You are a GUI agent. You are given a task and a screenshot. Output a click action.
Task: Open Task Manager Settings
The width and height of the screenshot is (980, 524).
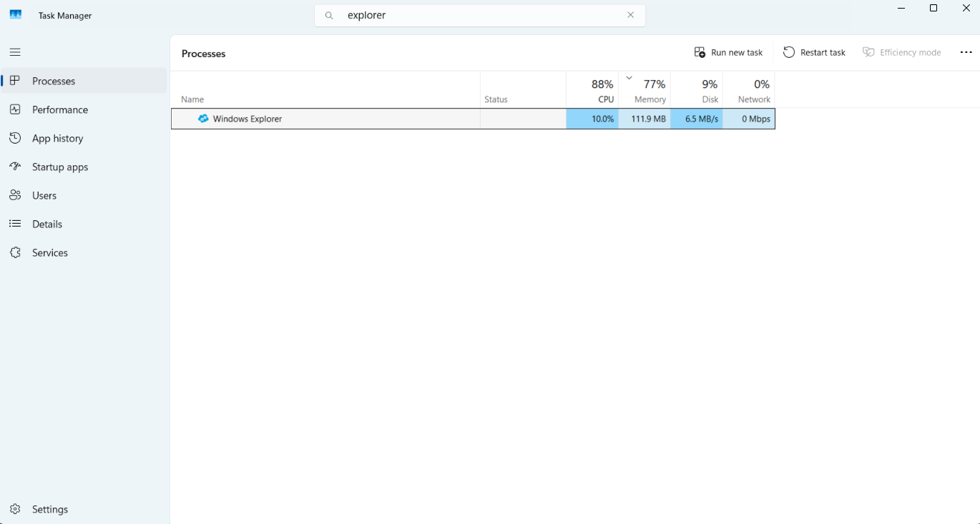(84, 509)
